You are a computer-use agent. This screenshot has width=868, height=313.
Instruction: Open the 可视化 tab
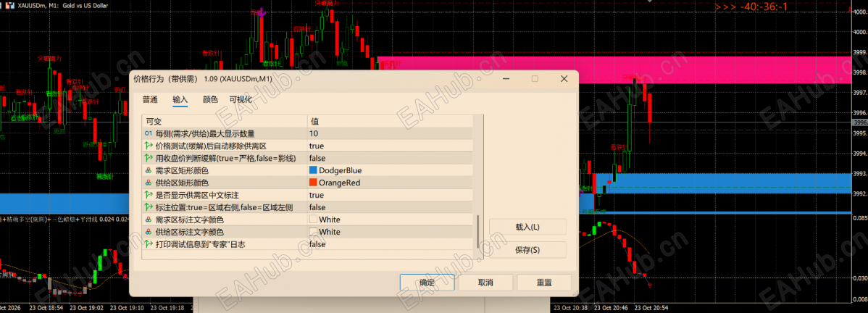241,100
